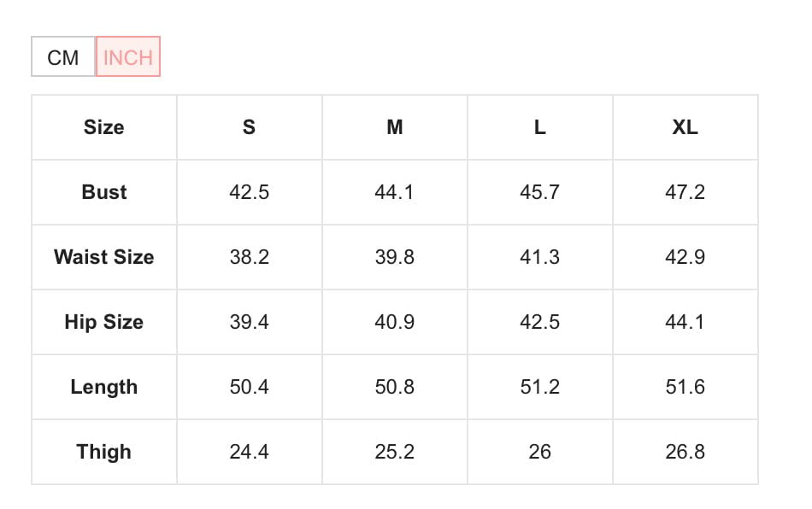Click thigh value 24.4 for S
This screenshot has height=509, width=812.
pyautogui.click(x=249, y=452)
